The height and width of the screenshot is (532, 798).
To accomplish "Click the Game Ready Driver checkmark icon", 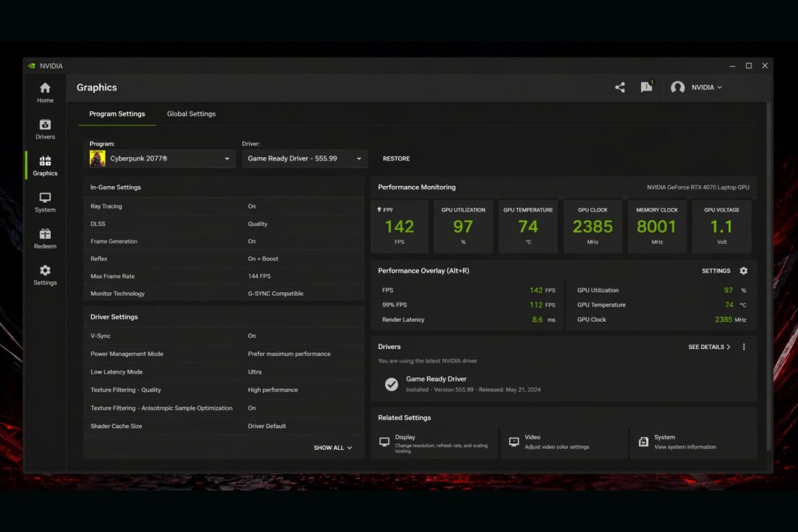I will click(x=391, y=384).
